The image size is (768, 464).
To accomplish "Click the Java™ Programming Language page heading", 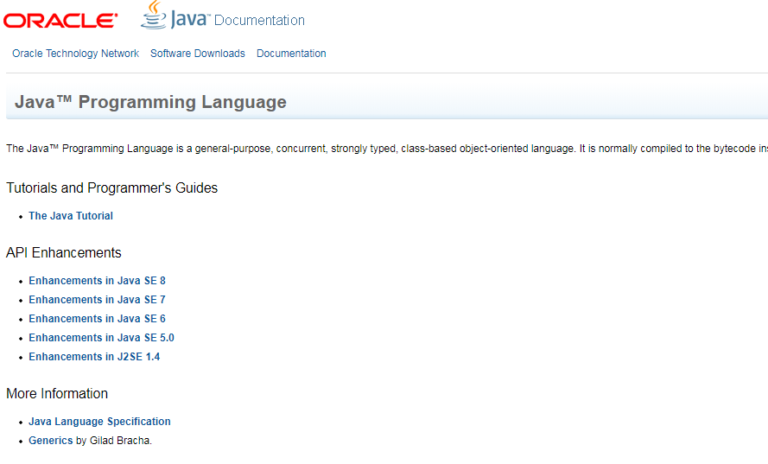I will click(150, 102).
